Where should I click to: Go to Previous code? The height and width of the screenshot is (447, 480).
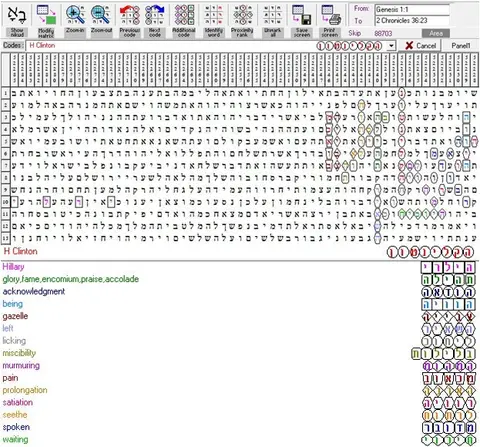130,15
